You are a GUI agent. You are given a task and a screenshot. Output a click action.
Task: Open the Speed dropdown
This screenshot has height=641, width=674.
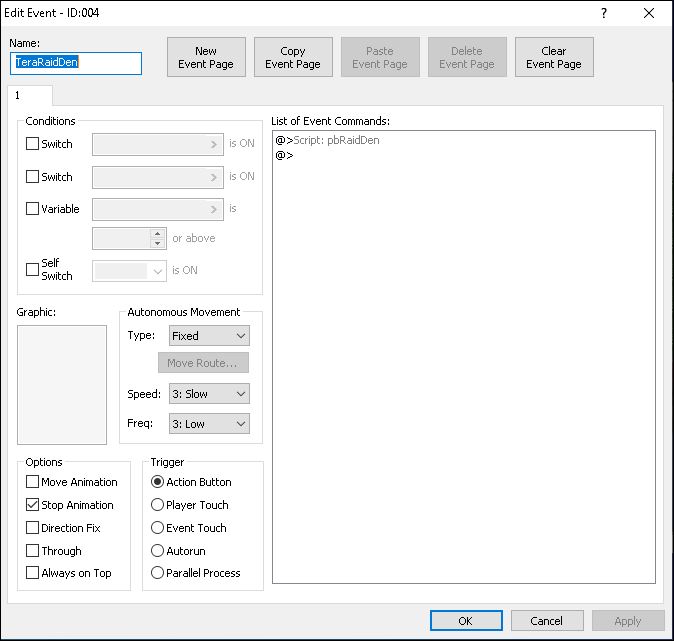pyautogui.click(x=209, y=394)
